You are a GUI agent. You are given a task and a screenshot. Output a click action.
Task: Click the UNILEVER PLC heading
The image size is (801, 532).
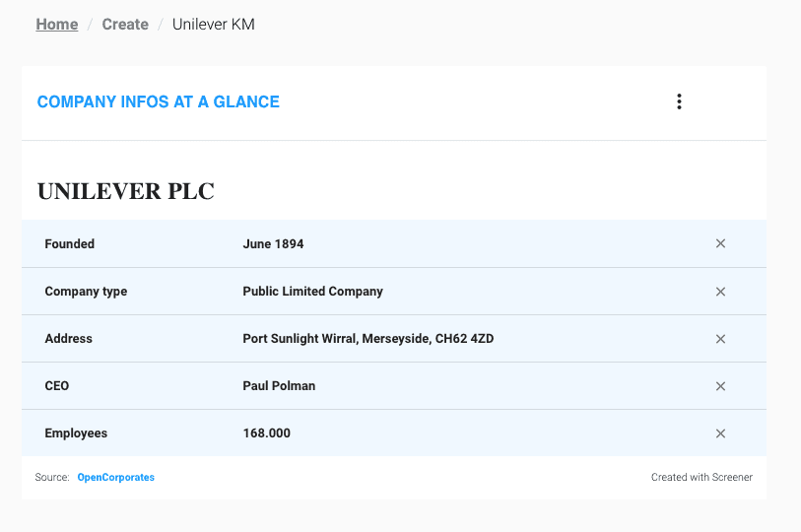(126, 192)
